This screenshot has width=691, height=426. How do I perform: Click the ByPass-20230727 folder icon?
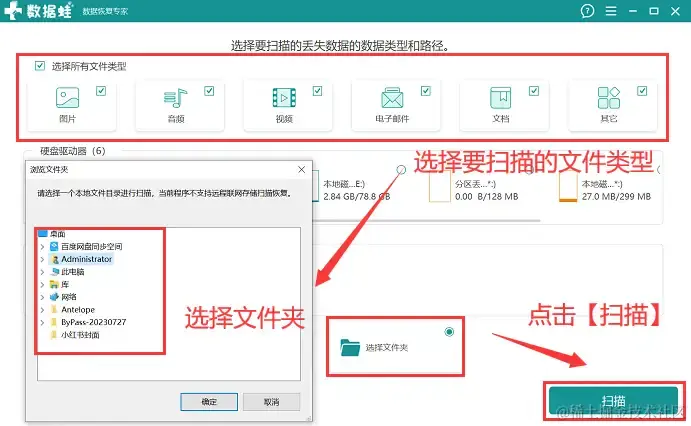click(54, 322)
